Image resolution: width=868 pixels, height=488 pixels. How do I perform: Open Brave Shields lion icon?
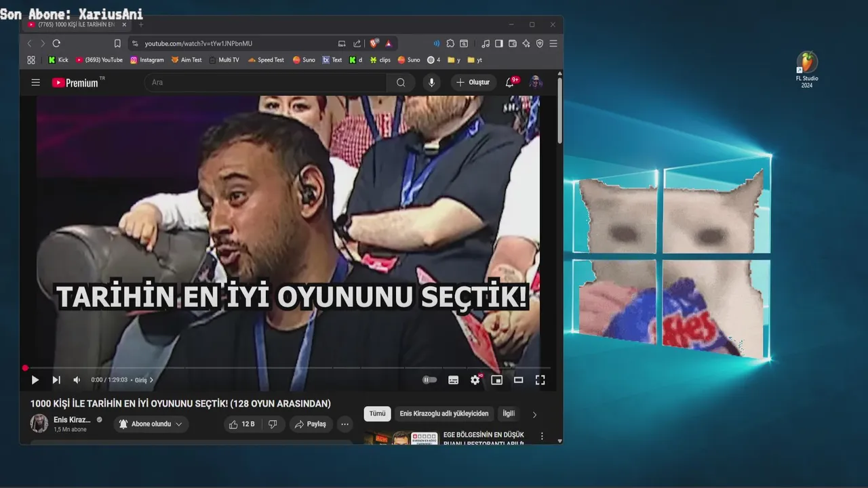[x=374, y=43]
